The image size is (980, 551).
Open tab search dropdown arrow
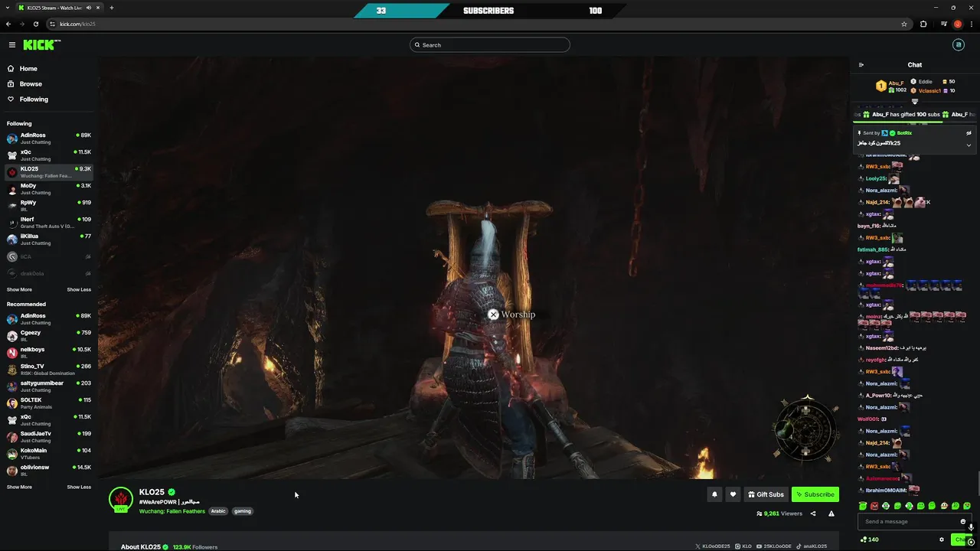click(x=8, y=8)
